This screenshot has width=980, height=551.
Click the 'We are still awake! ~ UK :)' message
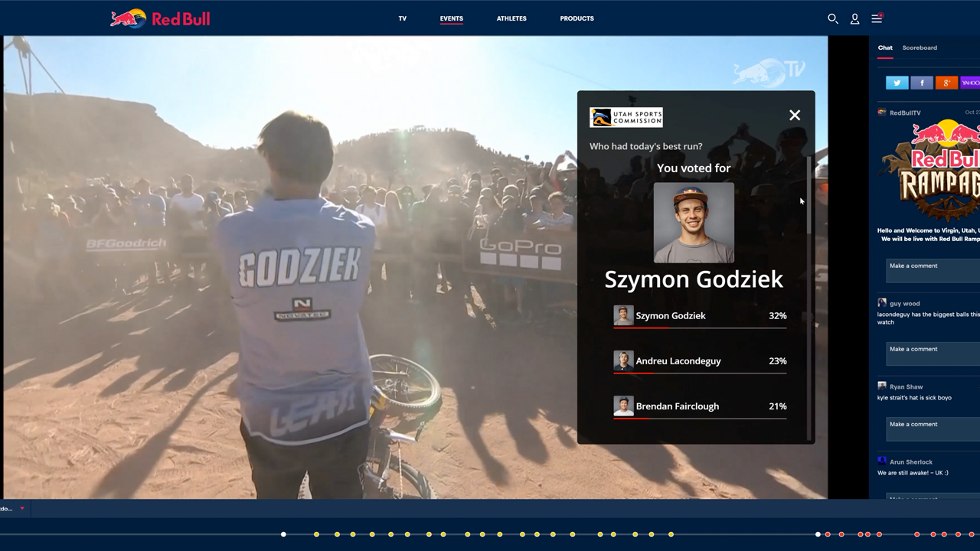tap(913, 473)
